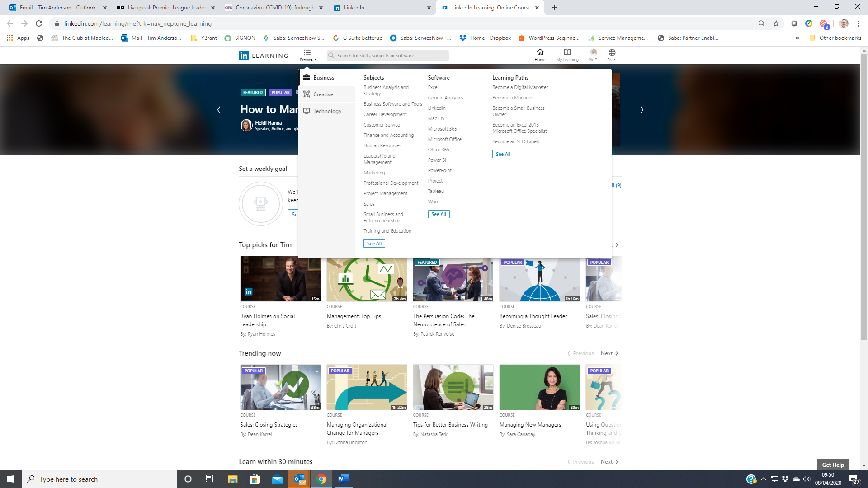Screen dimensions: 868x488
Task: Click Next in Learn within 30 minutes
Action: [x=609, y=462]
